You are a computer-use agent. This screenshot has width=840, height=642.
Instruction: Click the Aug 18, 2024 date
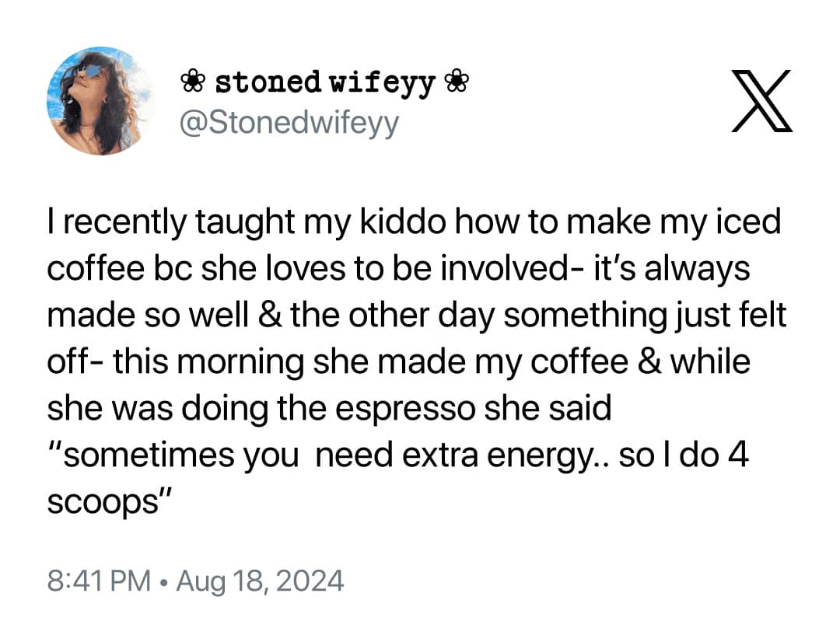coord(260,581)
